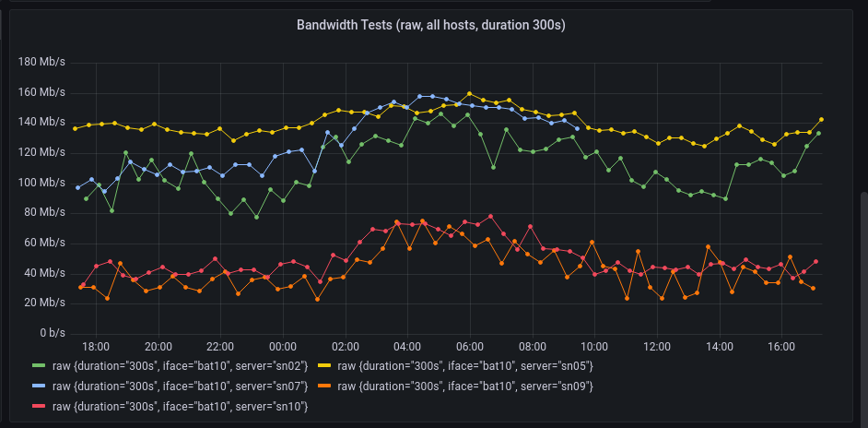Click the first green sn02 data point
The image size is (868, 428).
tap(86, 198)
